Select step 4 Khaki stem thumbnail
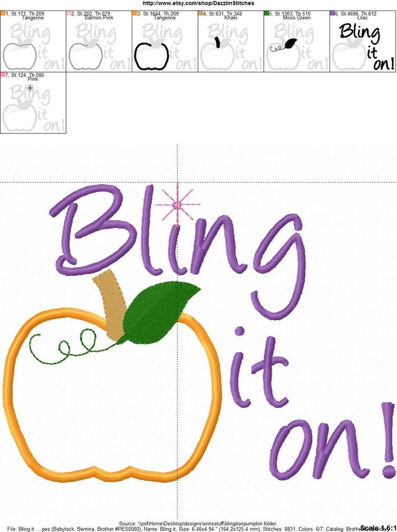The width and height of the screenshot is (397, 532). point(231,41)
